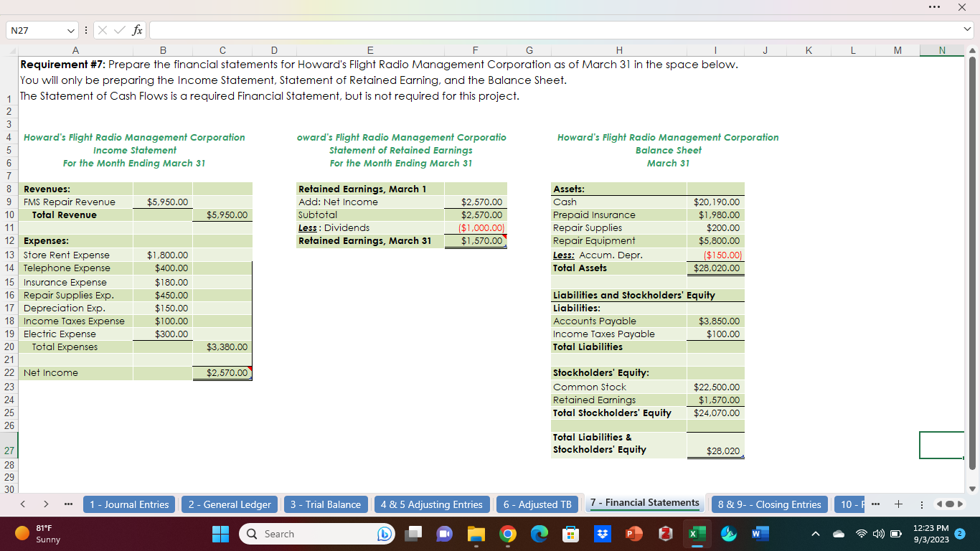Add a new worksheet with the plus icon
This screenshot has height=551, width=980.
click(898, 504)
